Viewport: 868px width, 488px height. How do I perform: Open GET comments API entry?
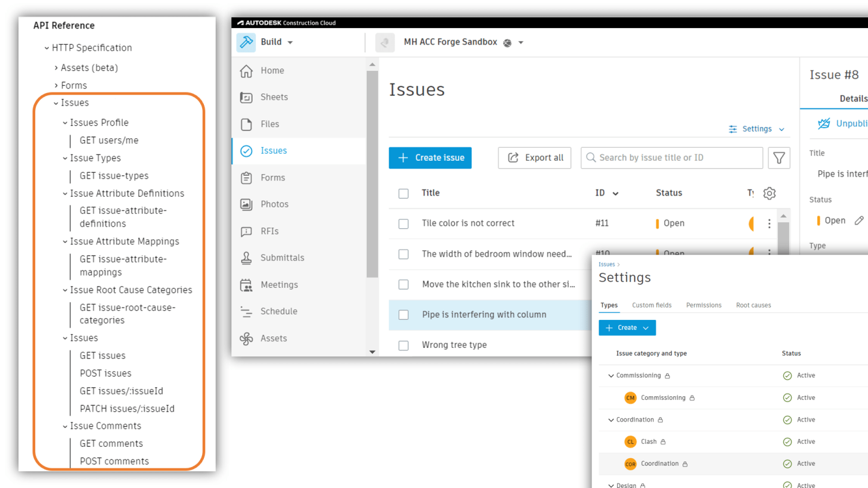pos(111,444)
